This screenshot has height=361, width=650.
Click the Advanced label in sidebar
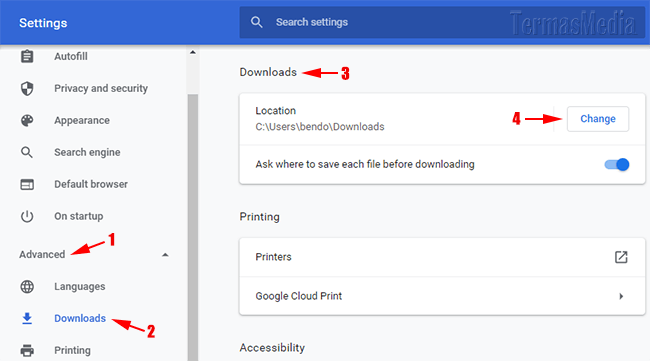[x=42, y=254]
